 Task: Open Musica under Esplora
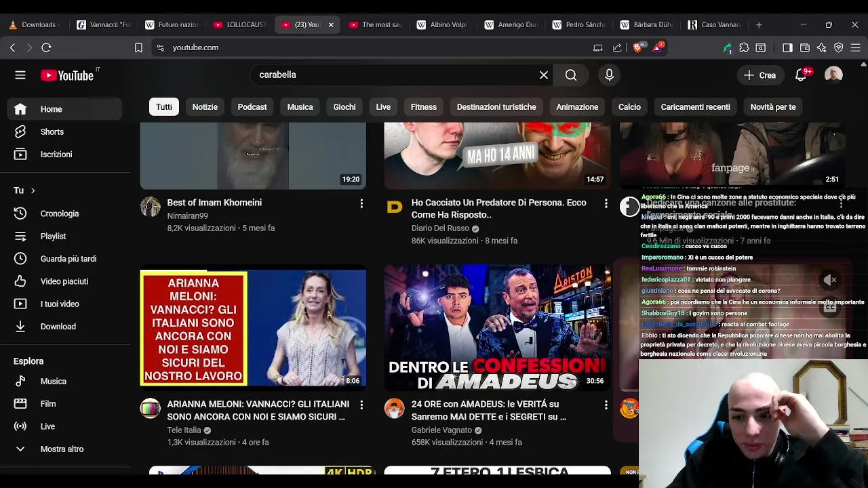66,381
